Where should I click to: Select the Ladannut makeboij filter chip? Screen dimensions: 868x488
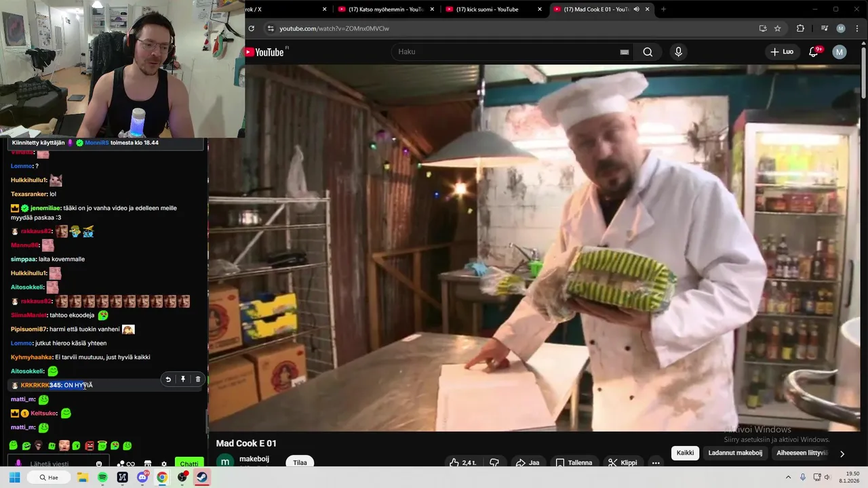735,453
